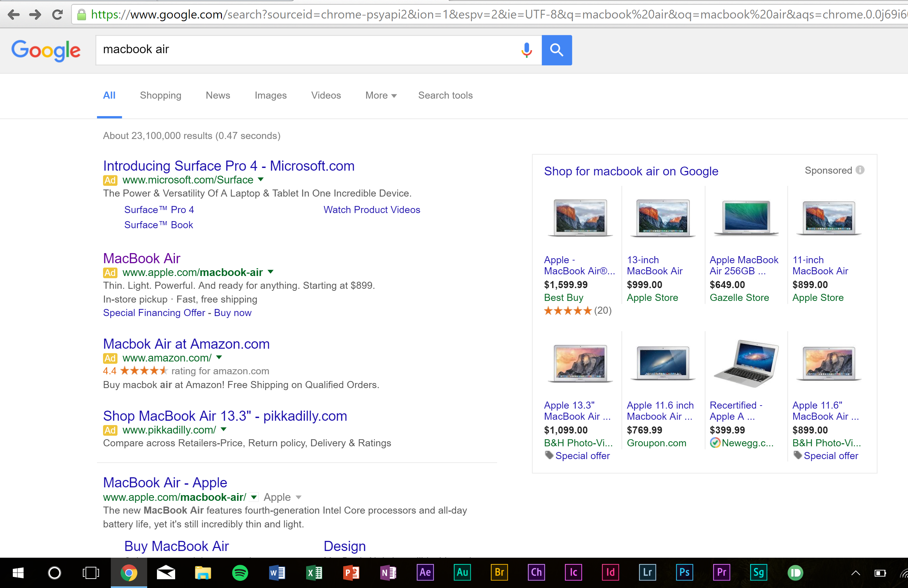The image size is (908, 588).
Task: Open Shop MacBook Air 13.3" pikkadilly link
Action: 225,416
